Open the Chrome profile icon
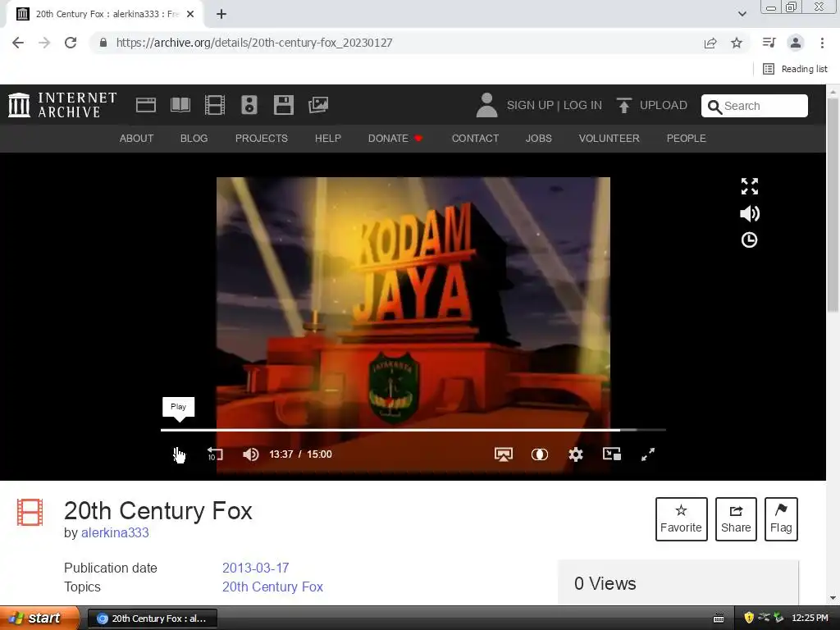Viewport: 840px width, 630px height. pos(796,43)
